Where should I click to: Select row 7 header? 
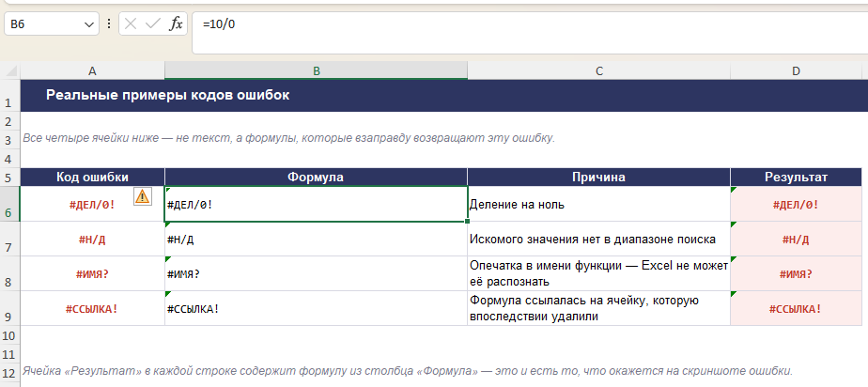tap(10, 240)
